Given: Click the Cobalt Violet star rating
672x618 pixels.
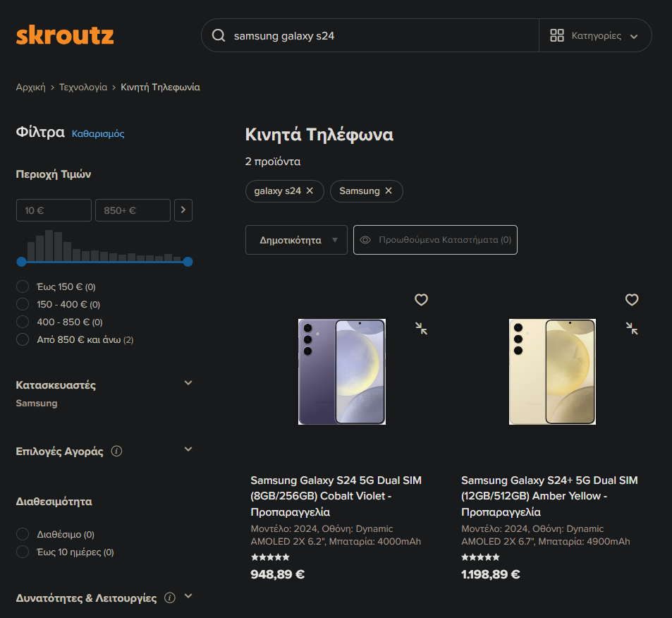Looking at the screenshot, I should 270,557.
